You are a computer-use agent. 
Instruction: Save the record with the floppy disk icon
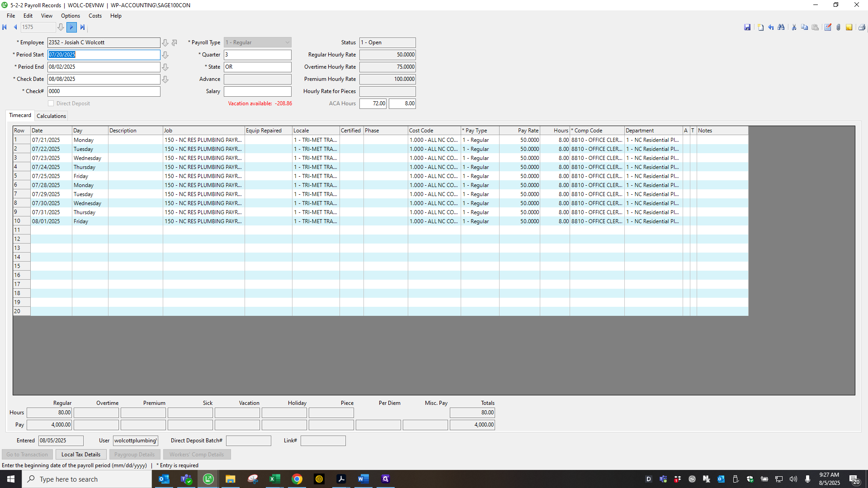(x=747, y=28)
